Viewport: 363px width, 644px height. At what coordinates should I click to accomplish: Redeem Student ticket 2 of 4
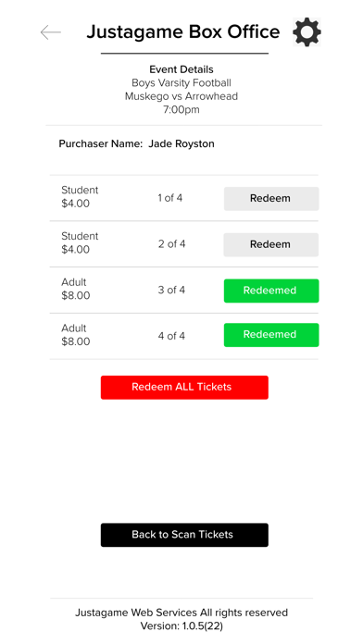(x=271, y=245)
